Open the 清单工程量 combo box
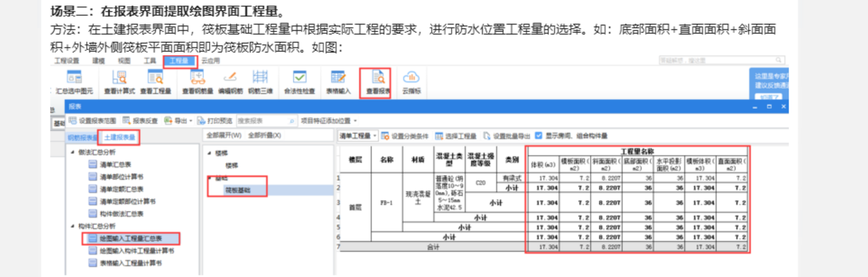Image resolution: width=868 pixels, height=277 pixels. (358, 136)
